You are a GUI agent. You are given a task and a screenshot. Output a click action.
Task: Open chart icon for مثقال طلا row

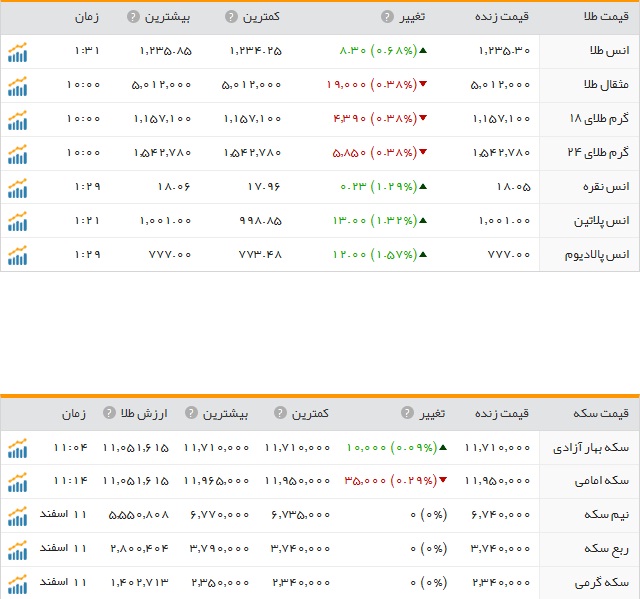[17, 86]
